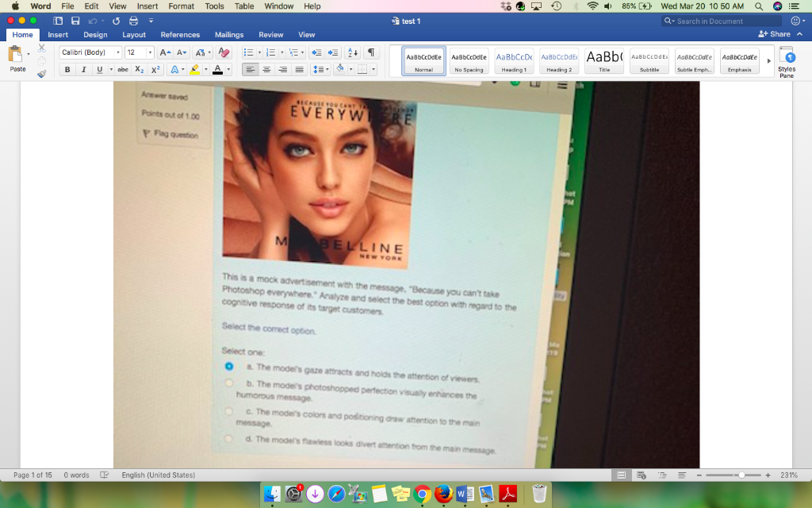Toggle italic formatting
The height and width of the screenshot is (508, 812).
(x=84, y=68)
